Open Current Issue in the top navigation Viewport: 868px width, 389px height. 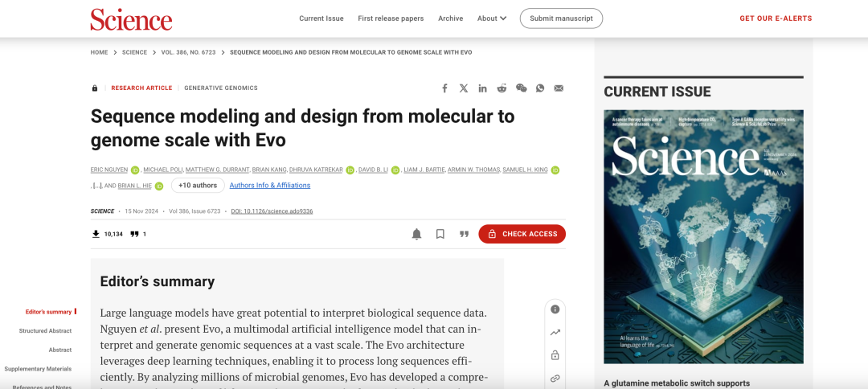coord(321,18)
